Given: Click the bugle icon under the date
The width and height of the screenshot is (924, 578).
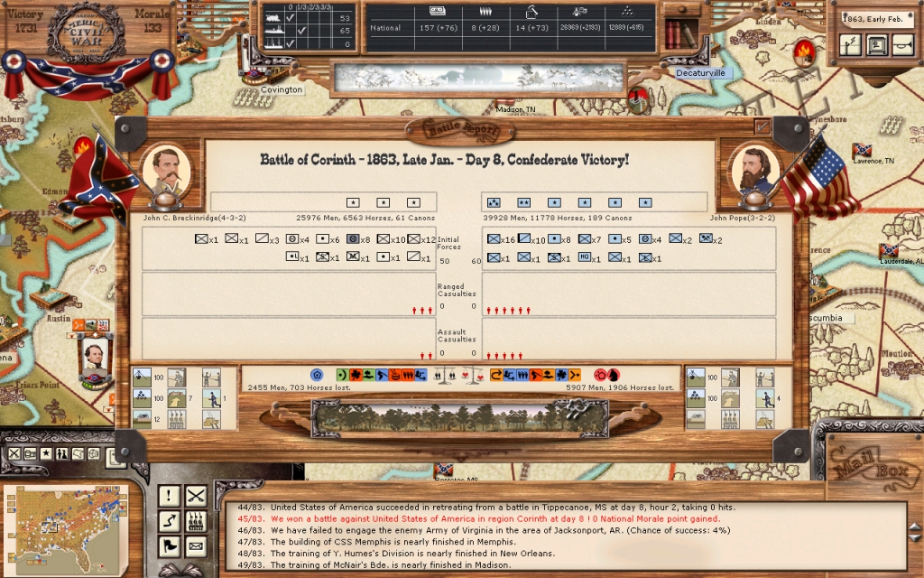Looking at the screenshot, I should pyautogui.click(x=901, y=44).
